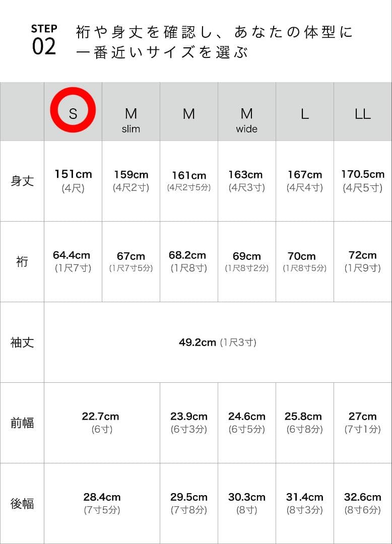Choose the LL size column header
The height and width of the screenshot is (544, 392).
[363, 114]
